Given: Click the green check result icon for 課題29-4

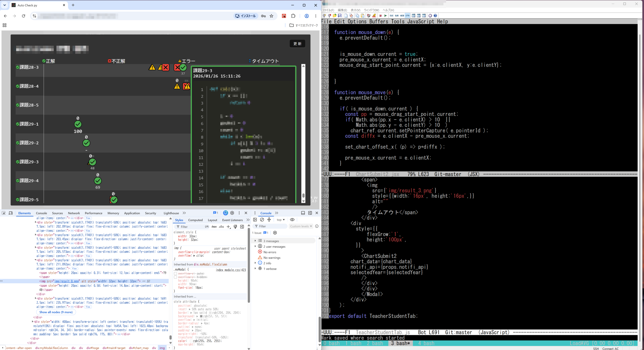Looking at the screenshot, I should pyautogui.click(x=98, y=181).
